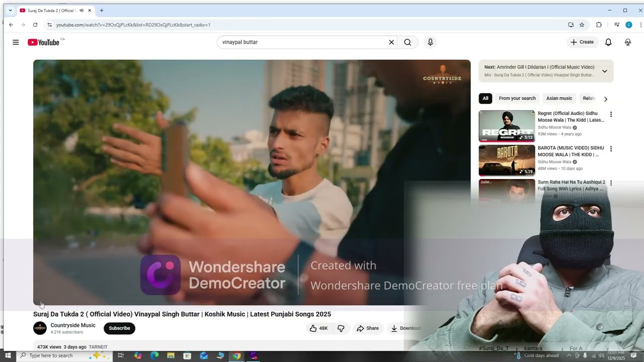Viewport: 644px width, 362px height.
Task: Open BAROTA (MUSIC VIDEO) title link
Action: coord(571,151)
